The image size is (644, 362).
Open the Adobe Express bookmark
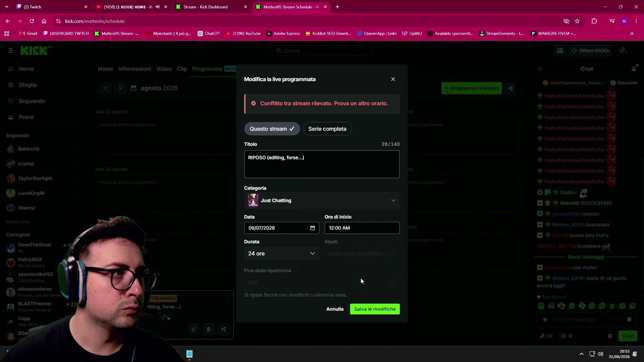tap(283, 34)
